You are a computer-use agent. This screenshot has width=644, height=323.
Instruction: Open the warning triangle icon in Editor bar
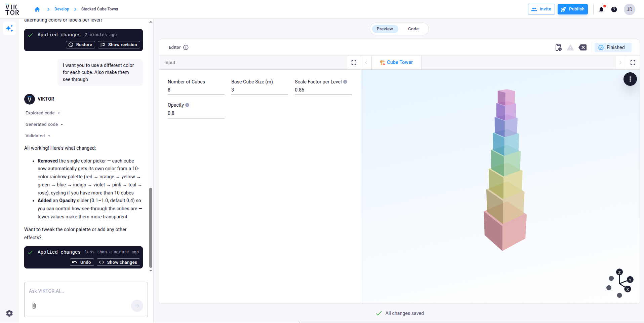click(x=570, y=47)
